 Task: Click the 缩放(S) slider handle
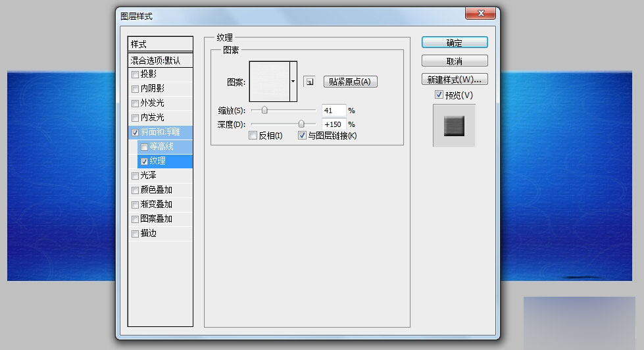264,110
